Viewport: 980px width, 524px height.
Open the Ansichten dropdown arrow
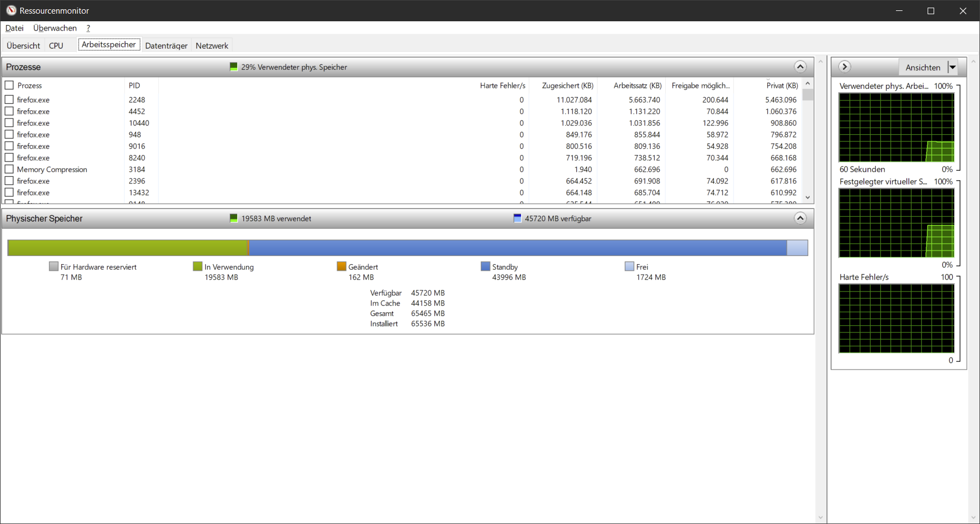pyautogui.click(x=953, y=67)
